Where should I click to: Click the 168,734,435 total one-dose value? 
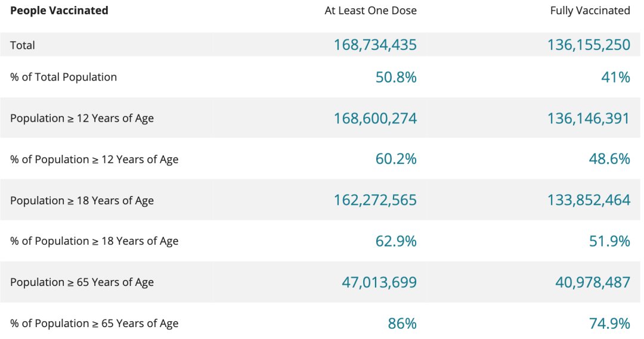375,45
